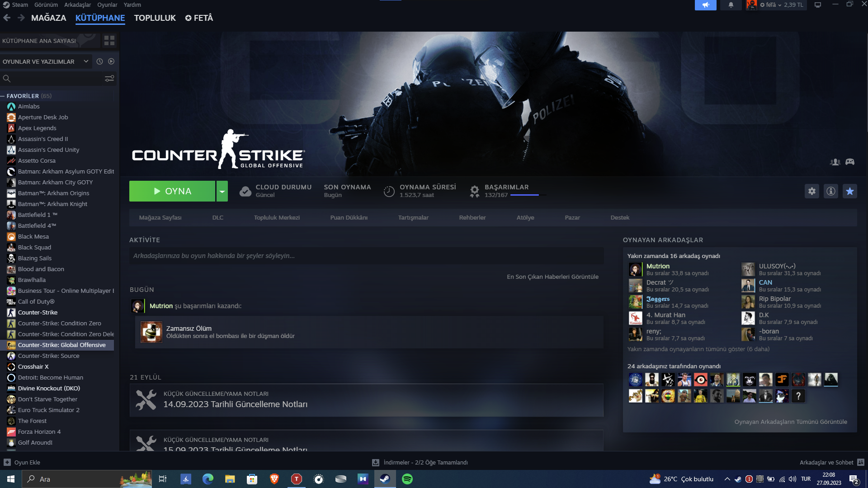The height and width of the screenshot is (488, 868).
Task: Click the friends-who-play icon on banner
Action: [x=835, y=162]
